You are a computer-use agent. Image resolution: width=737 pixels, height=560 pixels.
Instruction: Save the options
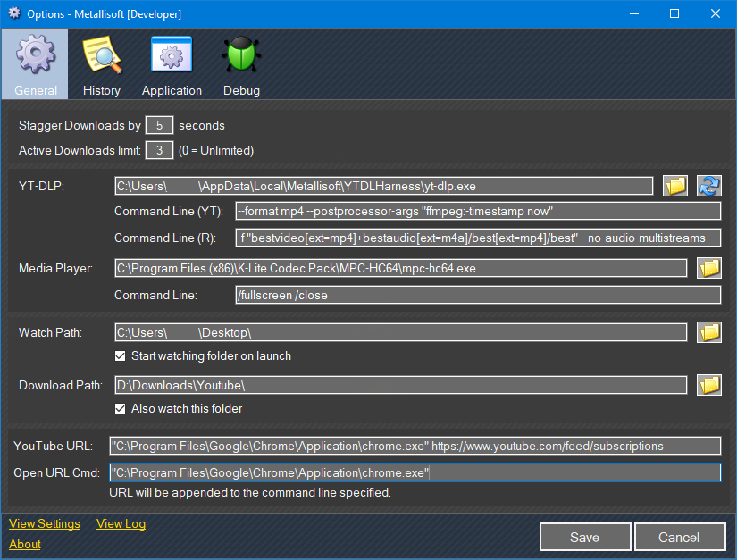point(584,537)
